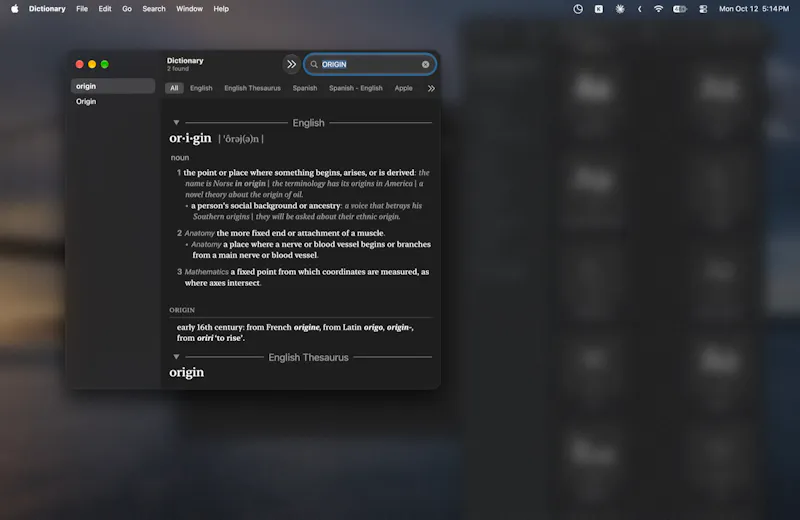Collapse the English Thesaurus section triangle
Viewport: 800px width, 520px height.
(x=176, y=357)
